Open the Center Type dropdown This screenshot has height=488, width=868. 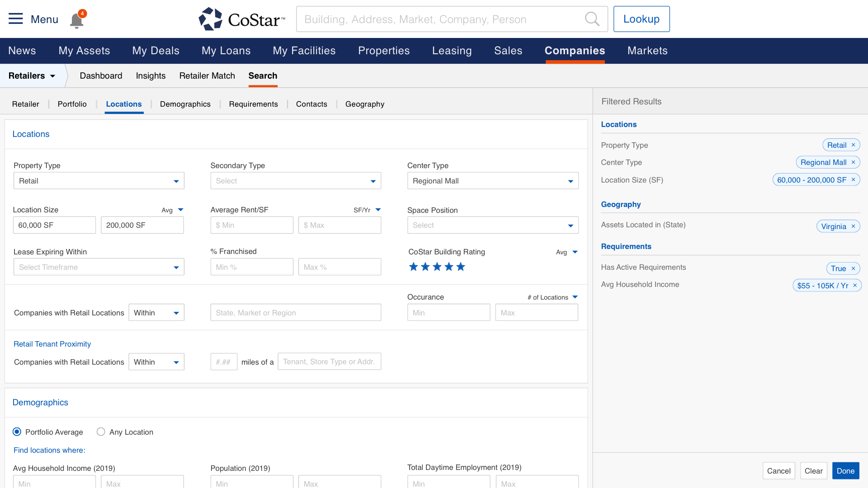[493, 181]
